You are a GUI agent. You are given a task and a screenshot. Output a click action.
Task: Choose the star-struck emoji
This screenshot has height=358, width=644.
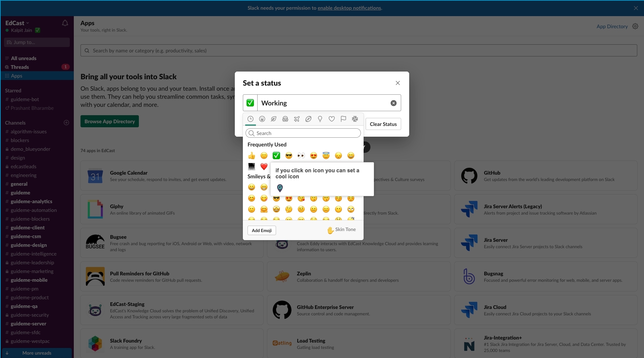[276, 209]
